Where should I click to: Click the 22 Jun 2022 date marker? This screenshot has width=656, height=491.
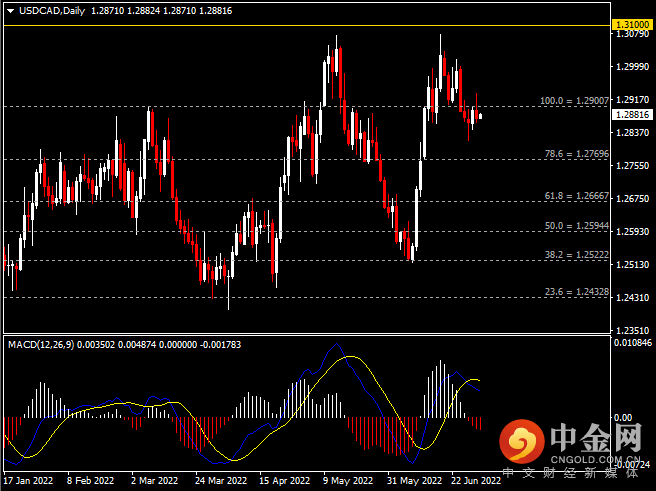(x=475, y=480)
